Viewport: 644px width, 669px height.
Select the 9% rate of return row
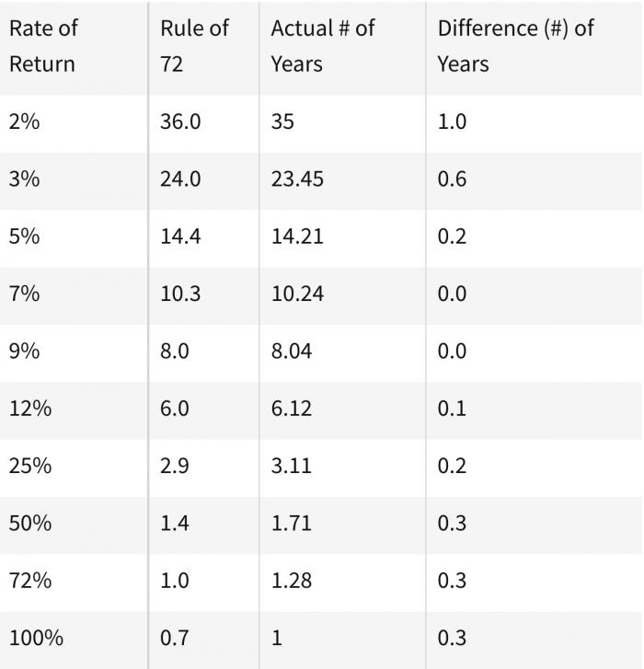coord(25,352)
